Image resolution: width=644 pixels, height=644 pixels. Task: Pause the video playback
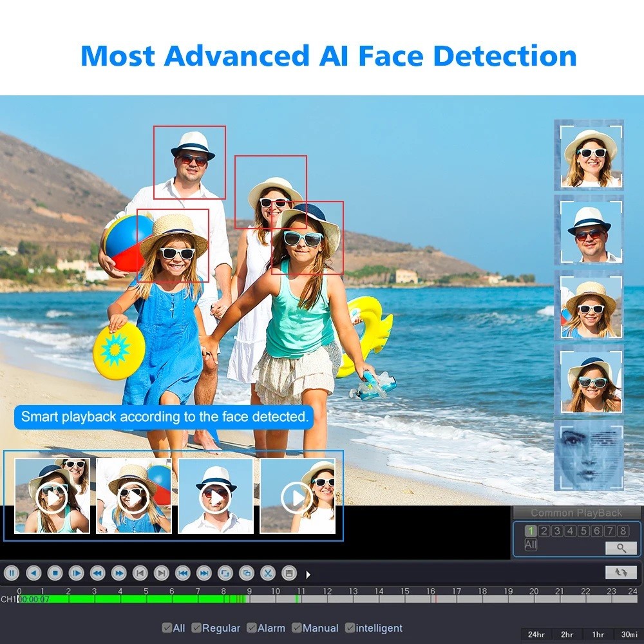click(x=12, y=573)
